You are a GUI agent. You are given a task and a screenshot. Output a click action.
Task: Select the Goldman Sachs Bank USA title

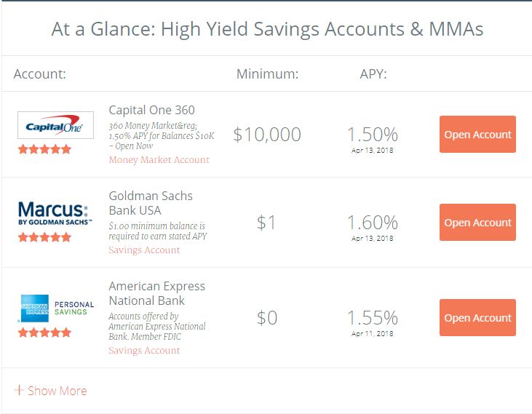[x=151, y=203]
